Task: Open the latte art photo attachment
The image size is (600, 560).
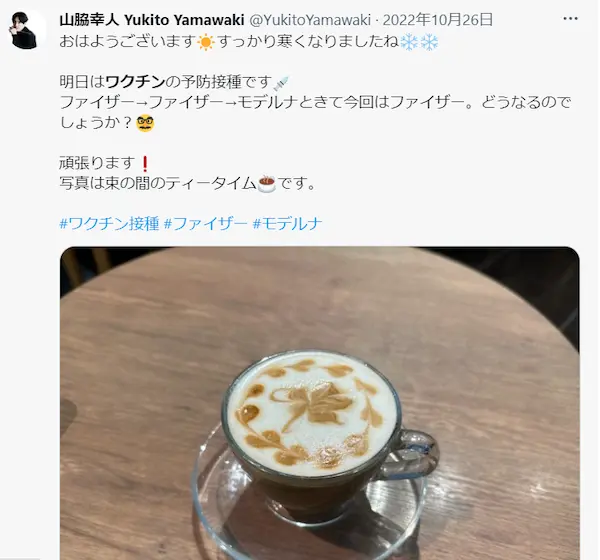Action: click(320, 403)
